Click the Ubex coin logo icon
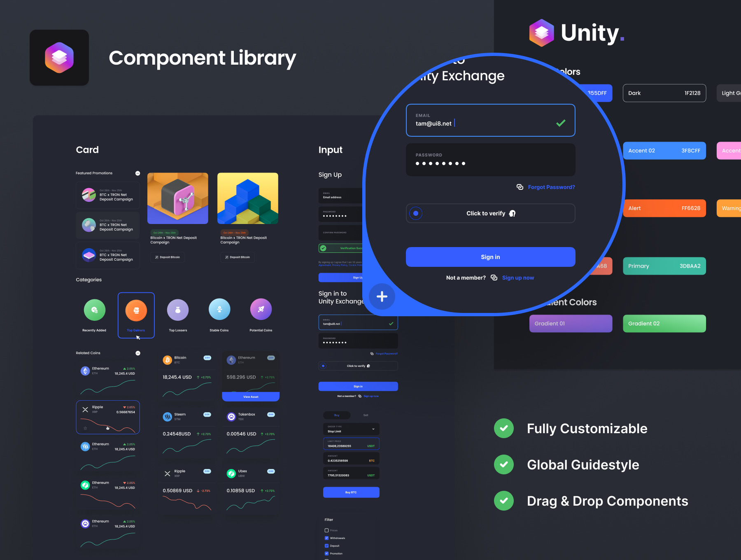The width and height of the screenshot is (741, 560). point(231,474)
